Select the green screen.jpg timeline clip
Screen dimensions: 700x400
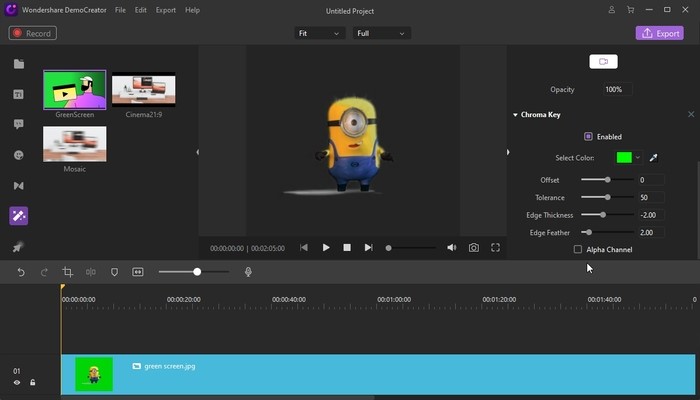(378, 374)
